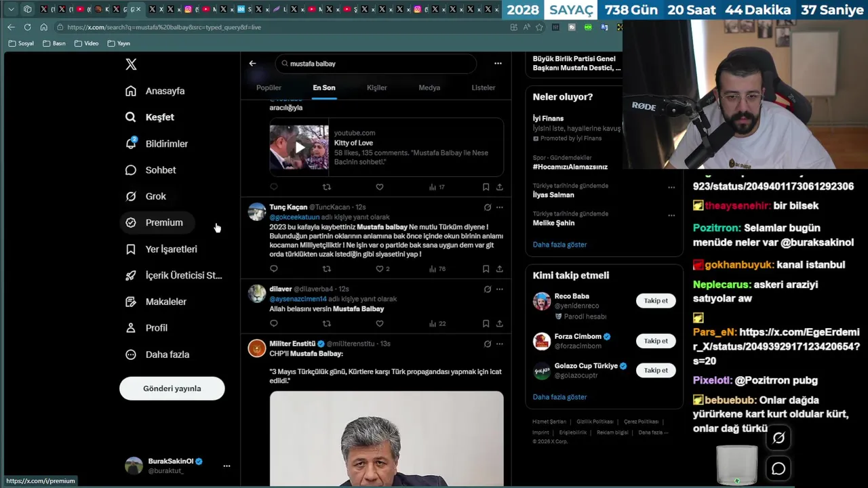
Task: Like the Kitty of Love post
Action: pos(380,187)
